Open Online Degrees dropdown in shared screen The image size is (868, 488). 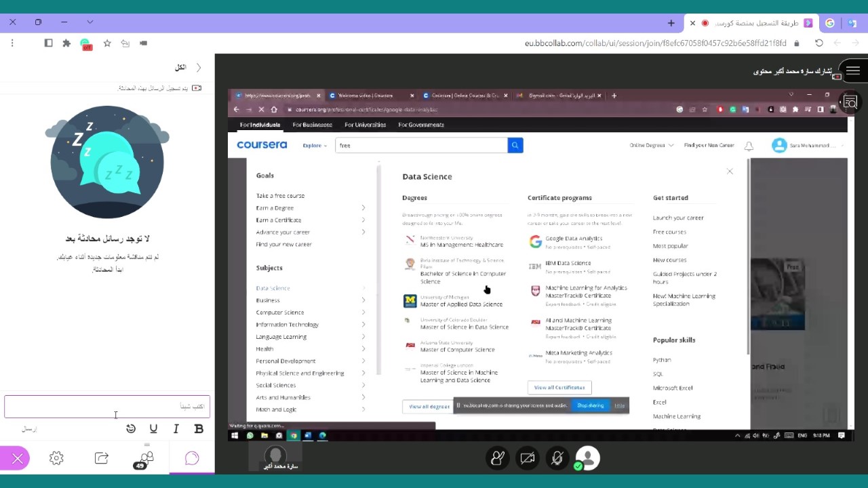(651, 145)
